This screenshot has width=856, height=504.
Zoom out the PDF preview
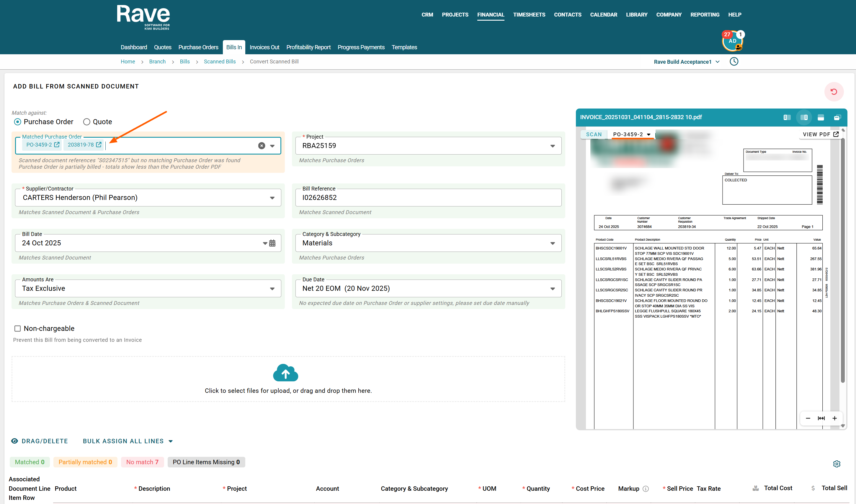tap(808, 418)
